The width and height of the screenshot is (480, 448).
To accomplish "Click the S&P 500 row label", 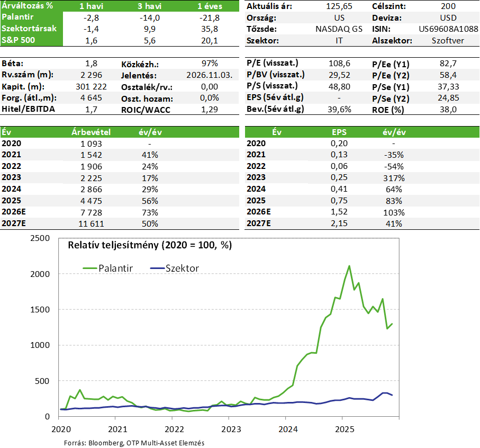I will pyautogui.click(x=18, y=40).
